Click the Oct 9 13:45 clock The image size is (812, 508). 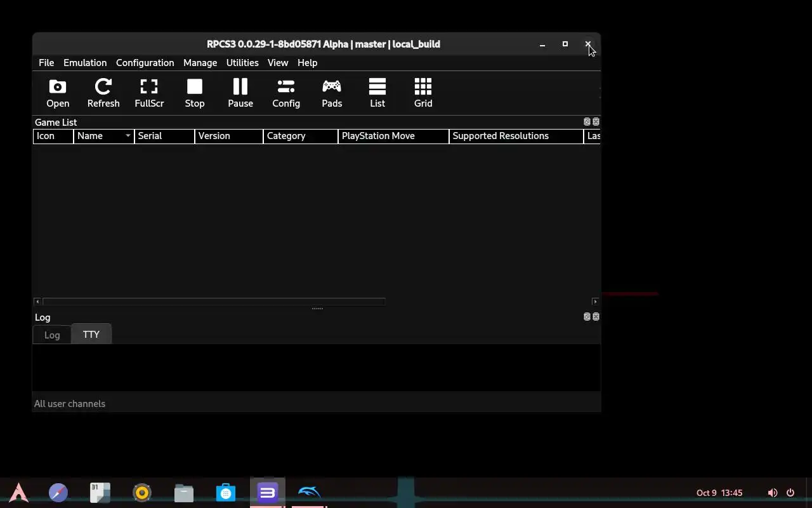pos(719,493)
